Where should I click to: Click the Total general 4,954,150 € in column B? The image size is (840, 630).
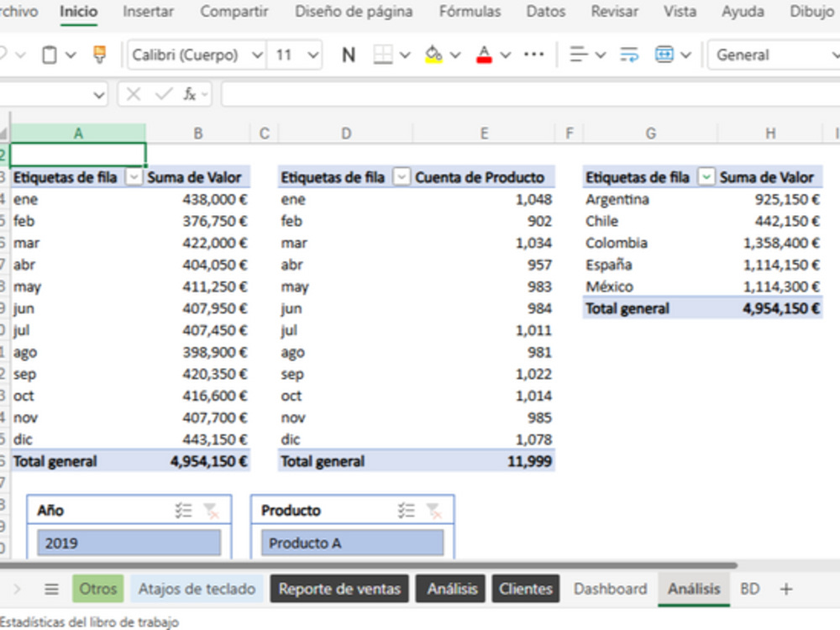[x=197, y=461]
